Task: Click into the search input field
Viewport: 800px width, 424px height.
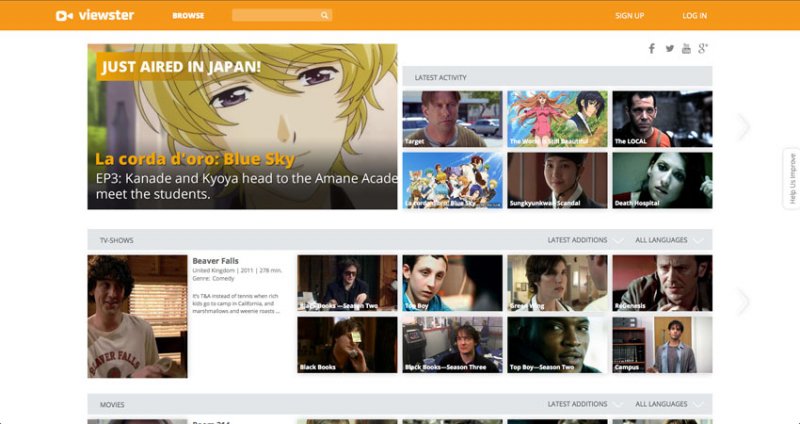Action: (x=275, y=16)
